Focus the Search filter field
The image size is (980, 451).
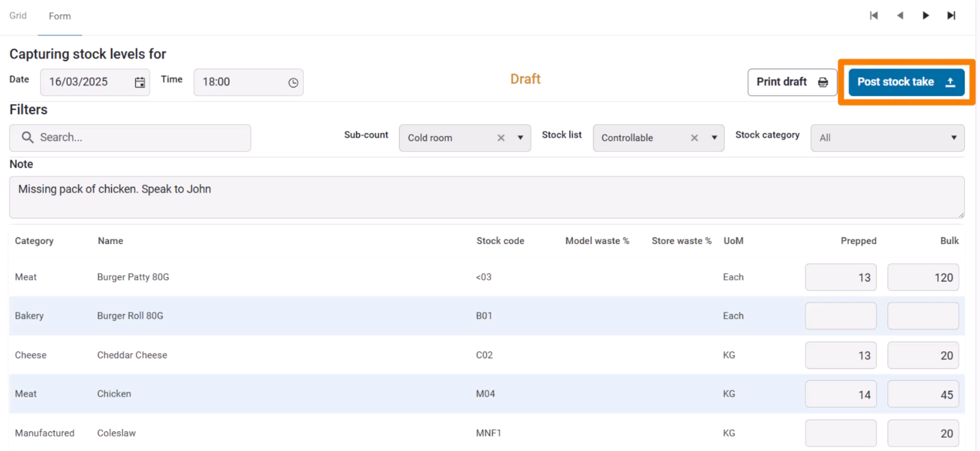pyautogui.click(x=130, y=138)
